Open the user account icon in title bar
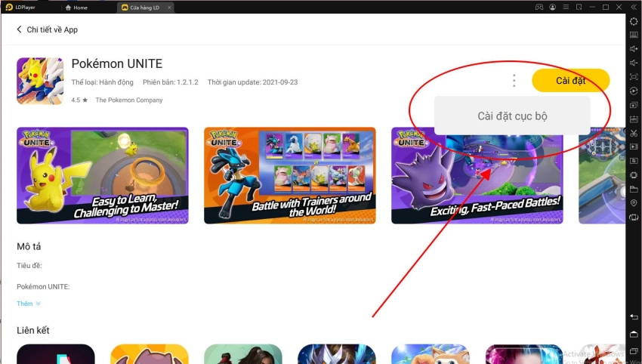The width and height of the screenshot is (642, 364). tap(553, 8)
